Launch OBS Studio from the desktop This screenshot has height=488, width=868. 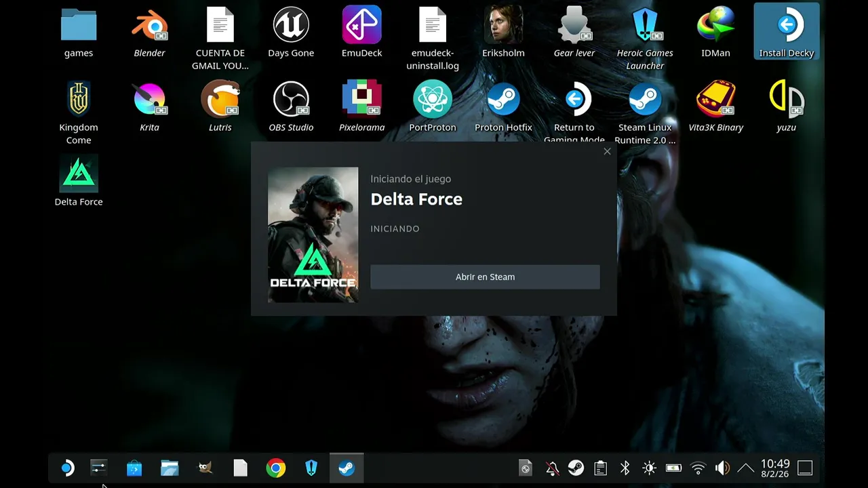[291, 107]
